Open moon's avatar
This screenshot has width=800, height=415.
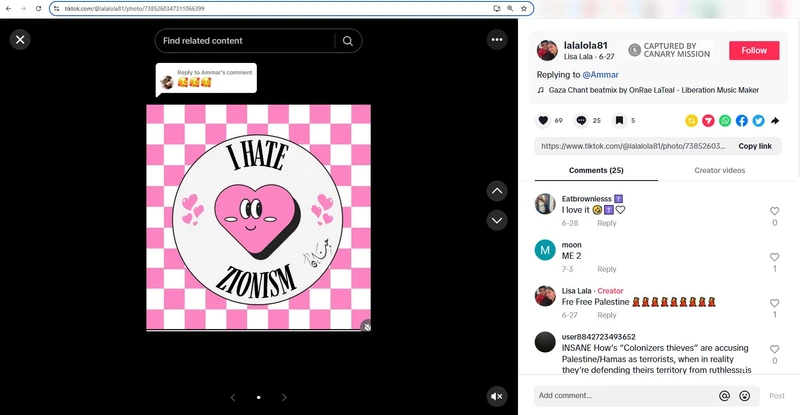(x=545, y=250)
